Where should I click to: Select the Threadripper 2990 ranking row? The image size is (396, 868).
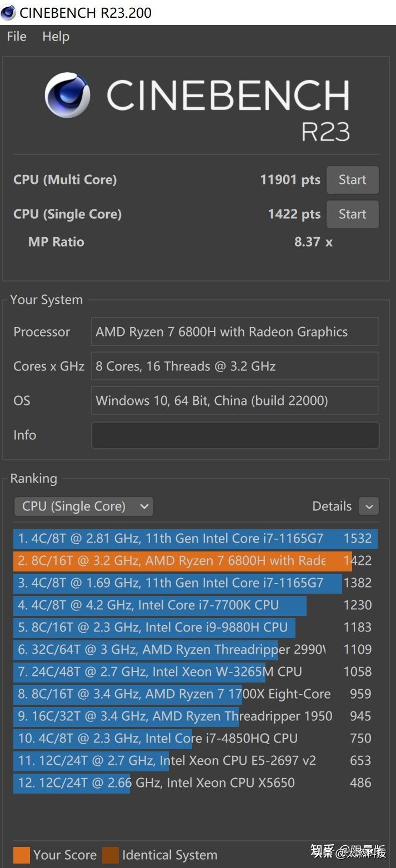click(167, 649)
